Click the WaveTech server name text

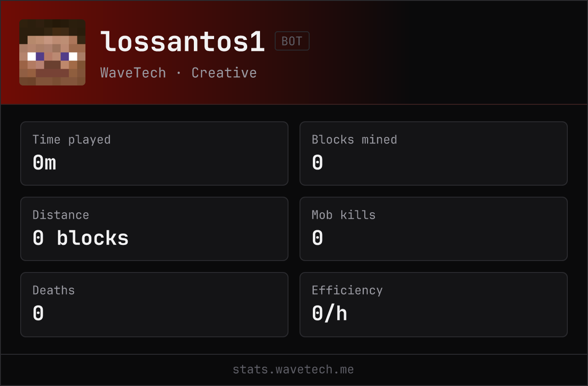coord(133,73)
